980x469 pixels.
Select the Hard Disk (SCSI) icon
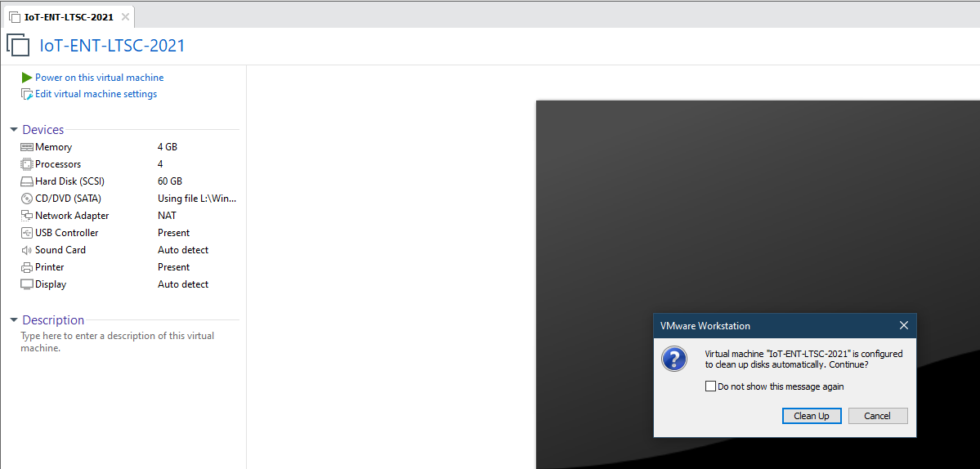point(27,181)
